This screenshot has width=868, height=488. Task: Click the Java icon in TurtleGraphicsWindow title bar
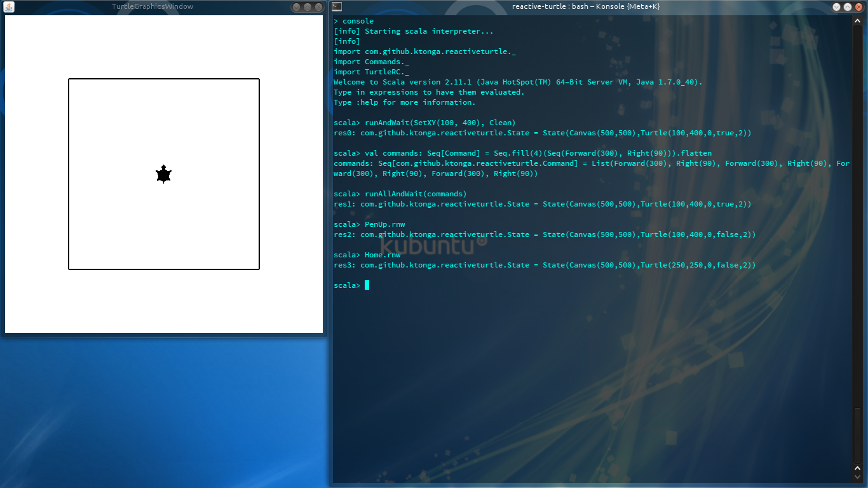tap(9, 7)
